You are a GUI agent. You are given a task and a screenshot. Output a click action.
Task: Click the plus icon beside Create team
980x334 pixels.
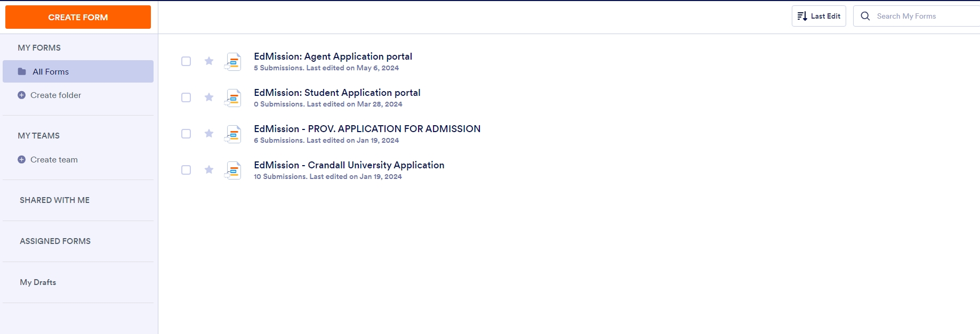(21, 159)
